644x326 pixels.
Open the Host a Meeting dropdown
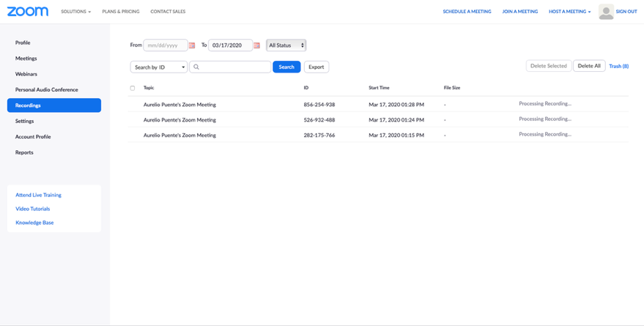coord(570,12)
